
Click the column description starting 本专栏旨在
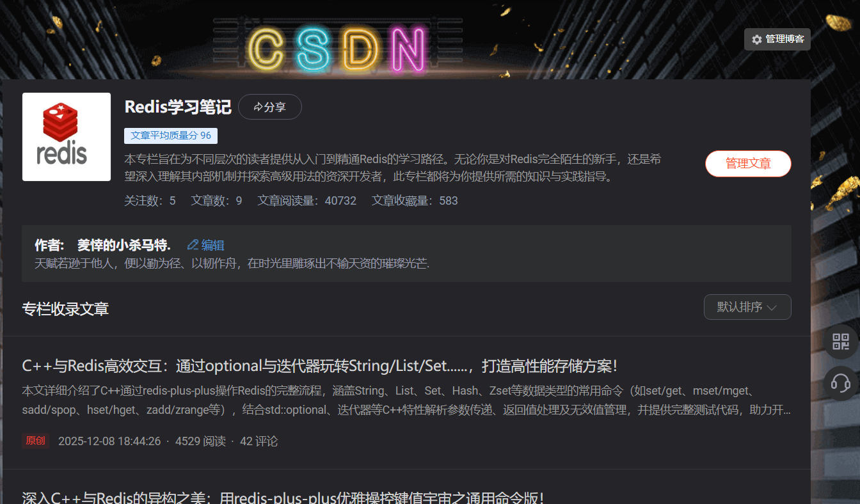(393, 168)
